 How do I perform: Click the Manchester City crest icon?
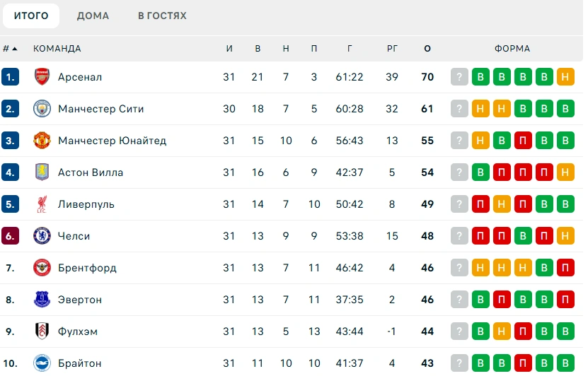pyautogui.click(x=42, y=109)
